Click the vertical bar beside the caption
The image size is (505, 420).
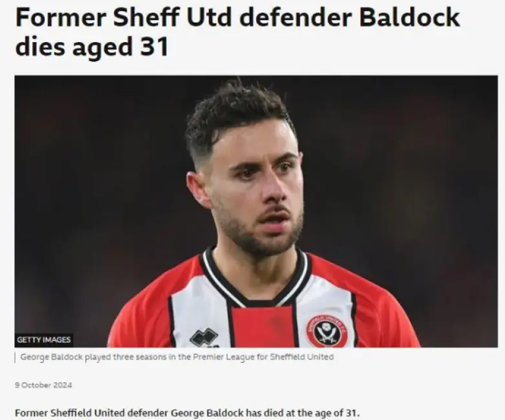point(15,358)
